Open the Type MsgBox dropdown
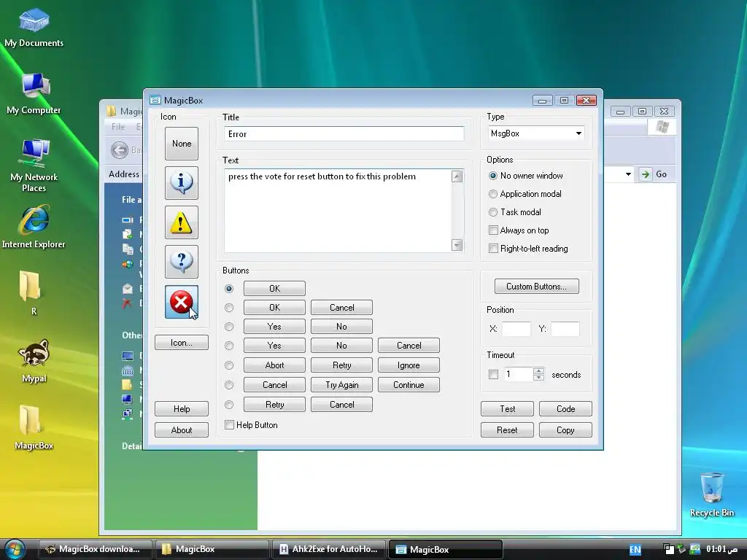747x560 pixels. pyautogui.click(x=536, y=133)
